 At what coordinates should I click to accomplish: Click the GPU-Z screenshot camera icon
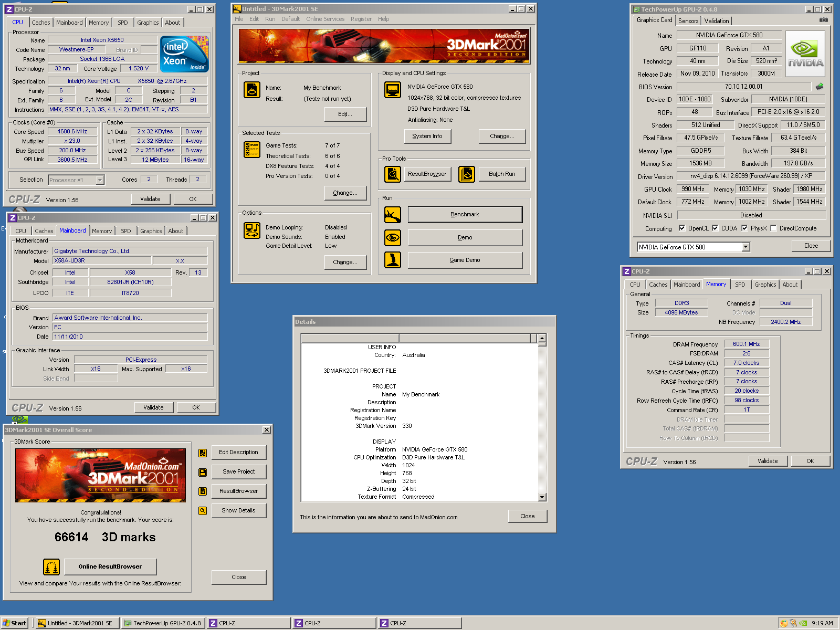(x=824, y=20)
